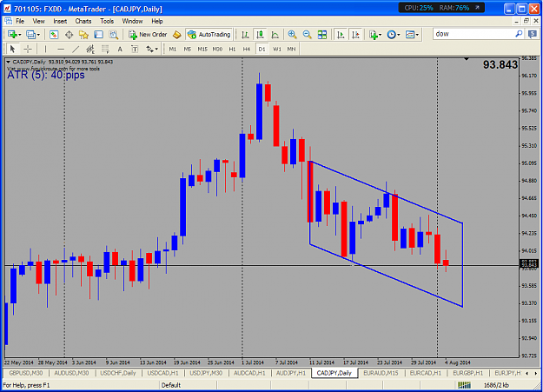This screenshot has width=543, height=392.
Task: Toggle chart auto scroll
Action: 341,34
